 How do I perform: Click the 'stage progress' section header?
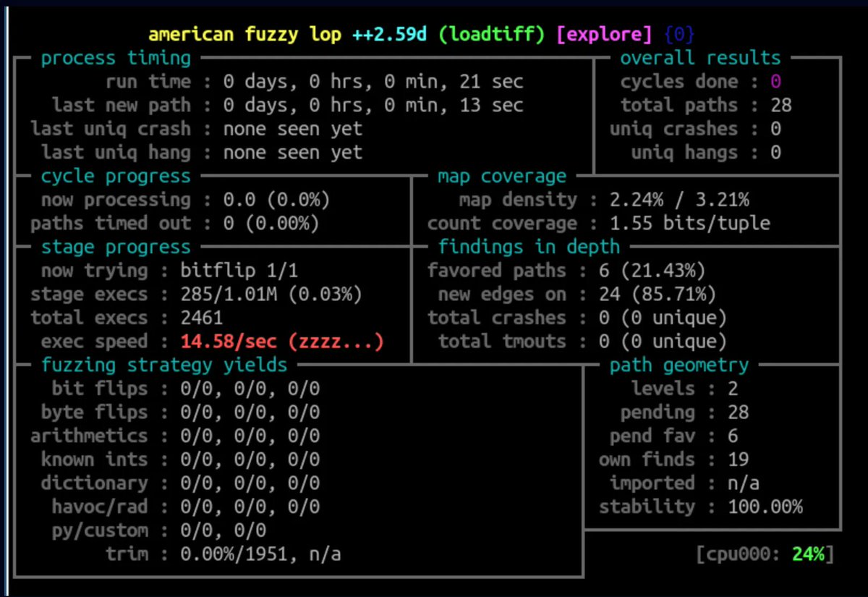pos(116,247)
